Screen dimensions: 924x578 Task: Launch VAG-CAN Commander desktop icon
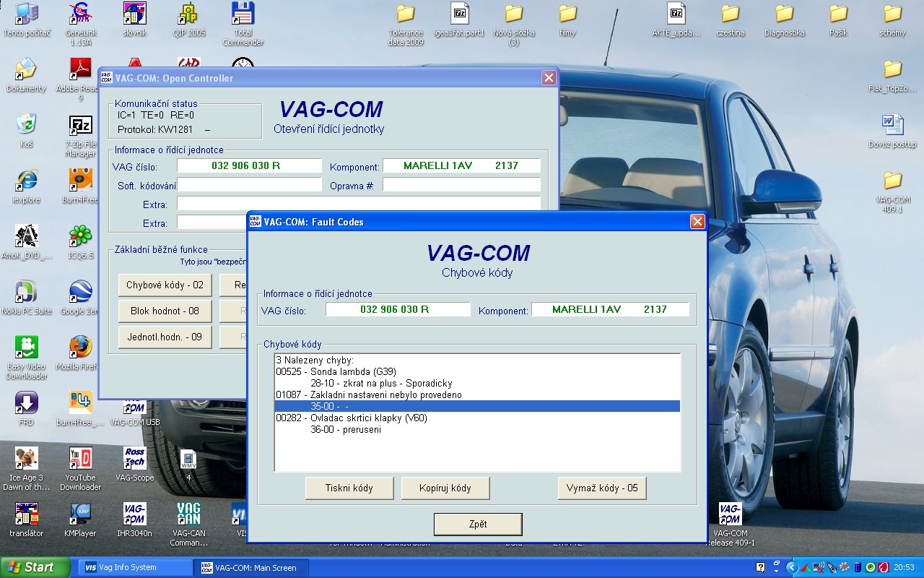(x=189, y=524)
